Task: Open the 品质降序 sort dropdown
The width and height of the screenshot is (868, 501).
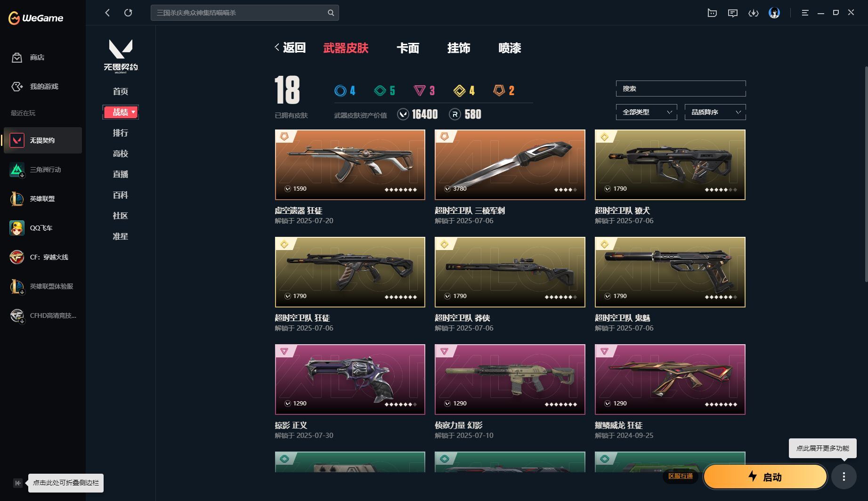Action: point(715,112)
